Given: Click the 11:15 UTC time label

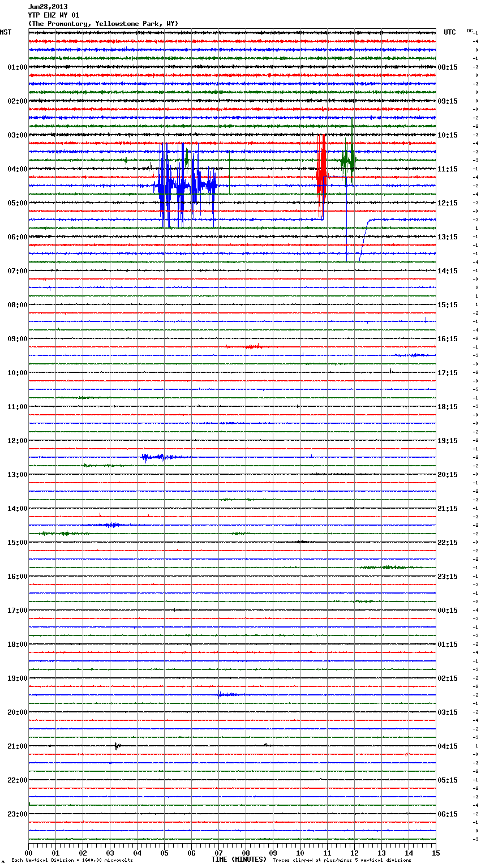Looking at the screenshot, I should [448, 169].
